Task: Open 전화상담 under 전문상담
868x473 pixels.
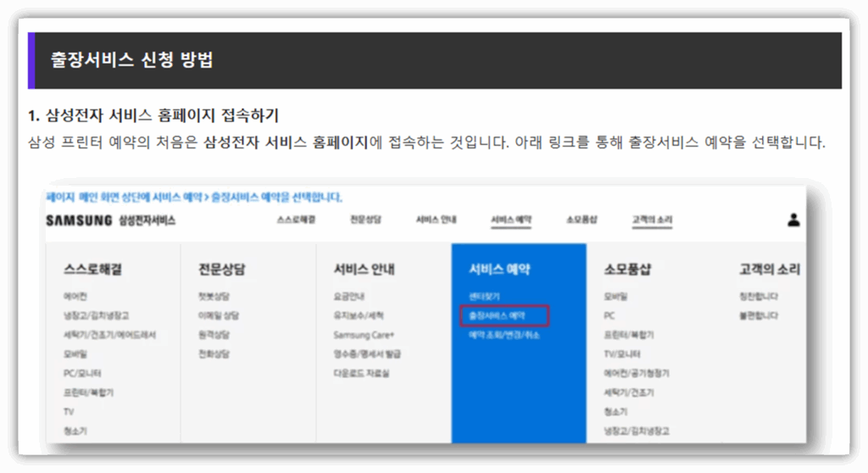Action: 214,354
